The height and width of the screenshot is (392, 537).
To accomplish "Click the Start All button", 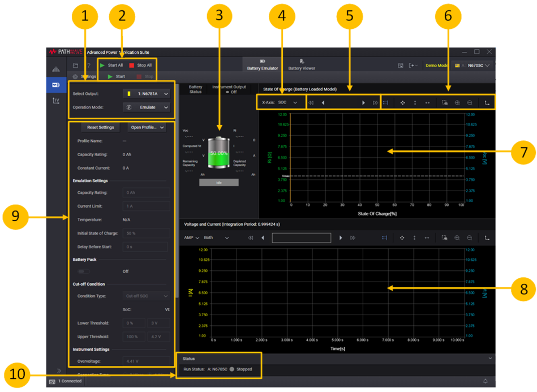I will [111, 66].
